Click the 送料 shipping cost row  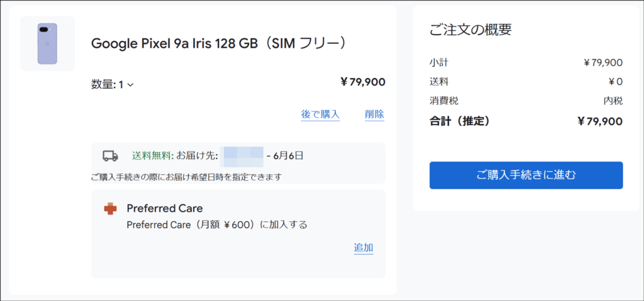526,82
